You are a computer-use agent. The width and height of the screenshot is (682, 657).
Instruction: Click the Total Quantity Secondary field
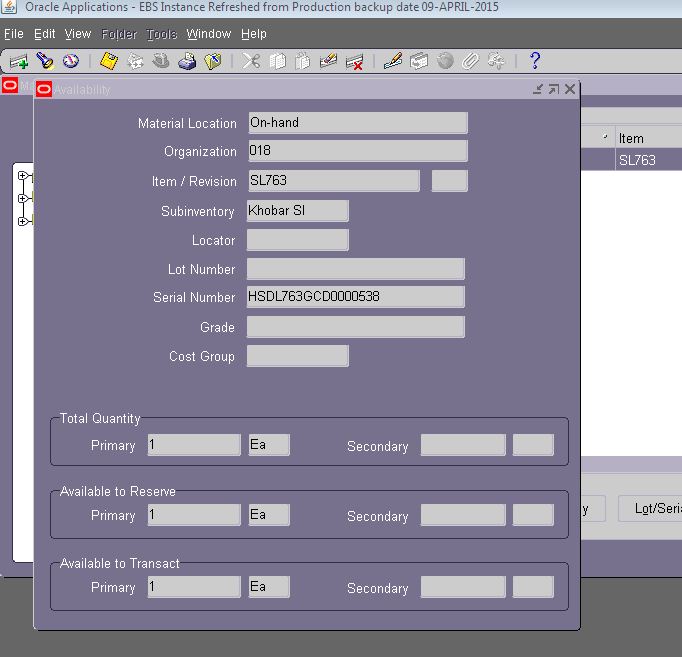(463, 444)
